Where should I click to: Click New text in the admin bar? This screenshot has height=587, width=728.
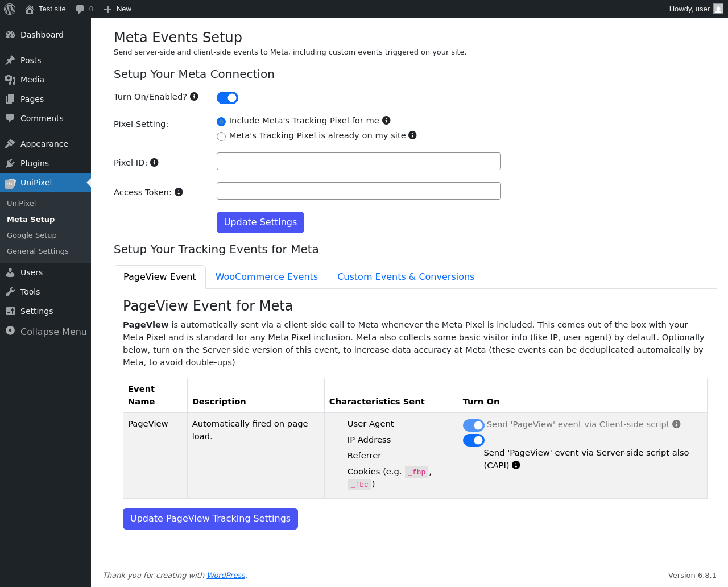point(124,9)
